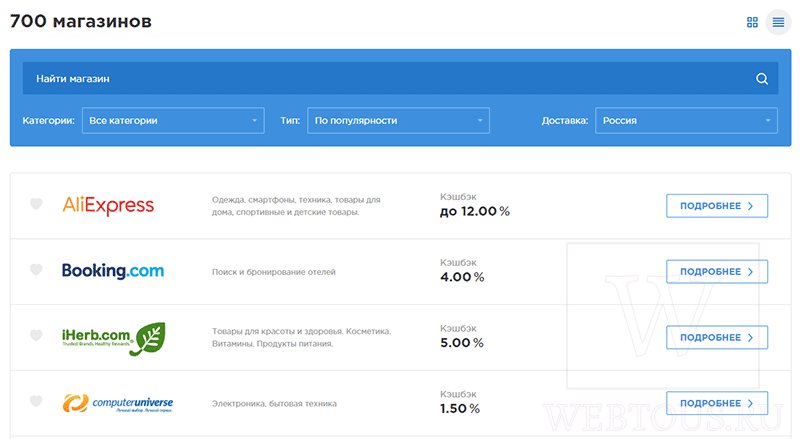
Task: Open the 'Россия' delivery dropdown
Action: click(686, 120)
